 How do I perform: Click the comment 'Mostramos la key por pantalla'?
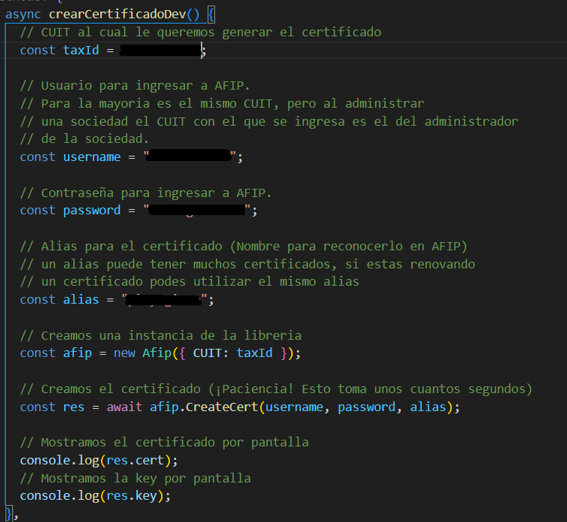pos(135,478)
